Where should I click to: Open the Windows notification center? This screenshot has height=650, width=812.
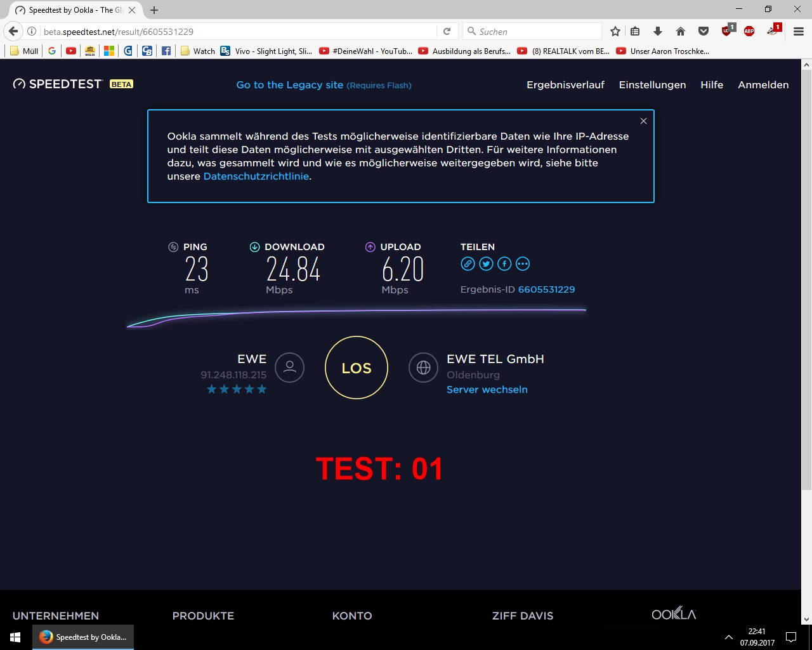coord(791,637)
